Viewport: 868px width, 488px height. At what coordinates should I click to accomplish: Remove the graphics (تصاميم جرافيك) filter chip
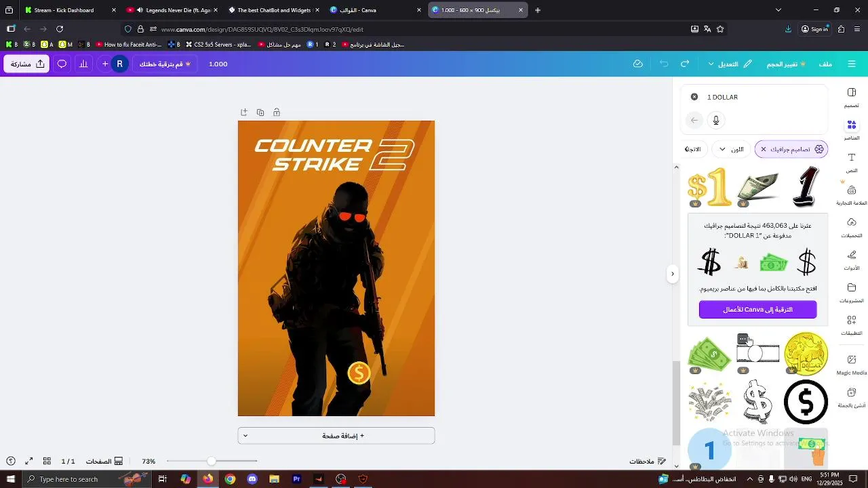click(x=764, y=149)
